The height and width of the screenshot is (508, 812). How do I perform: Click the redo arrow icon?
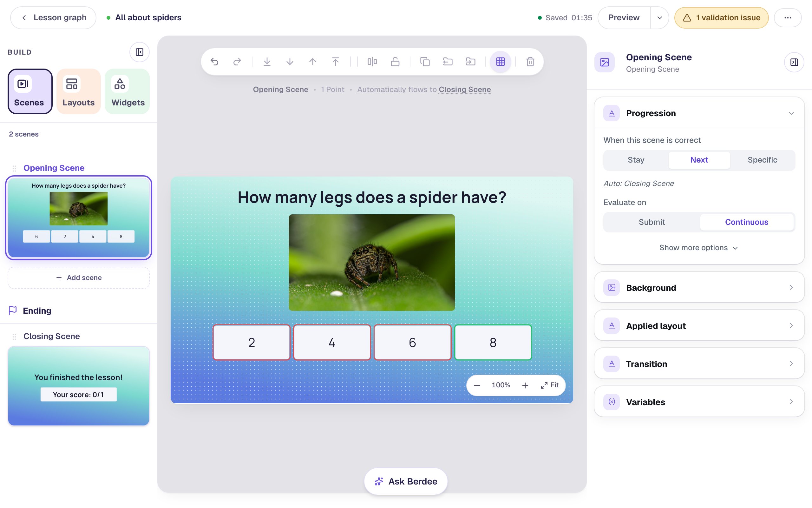click(x=237, y=62)
